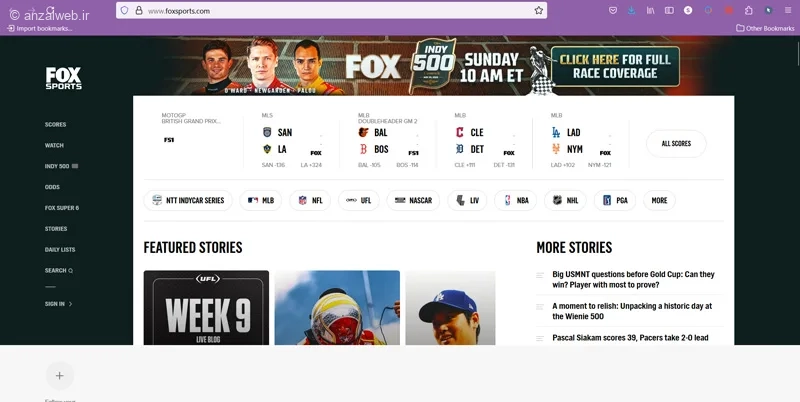This screenshot has width=800, height=402.
Task: Open the Library bookshelf icon
Action: [x=651, y=10]
